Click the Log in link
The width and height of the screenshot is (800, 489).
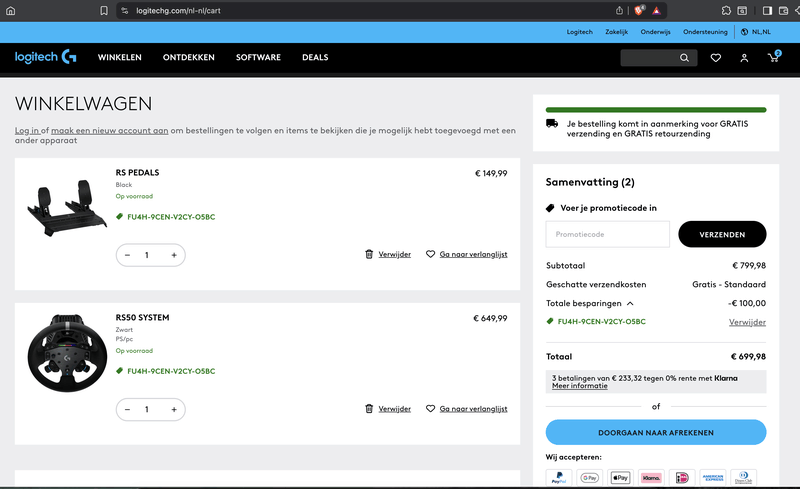pos(27,131)
